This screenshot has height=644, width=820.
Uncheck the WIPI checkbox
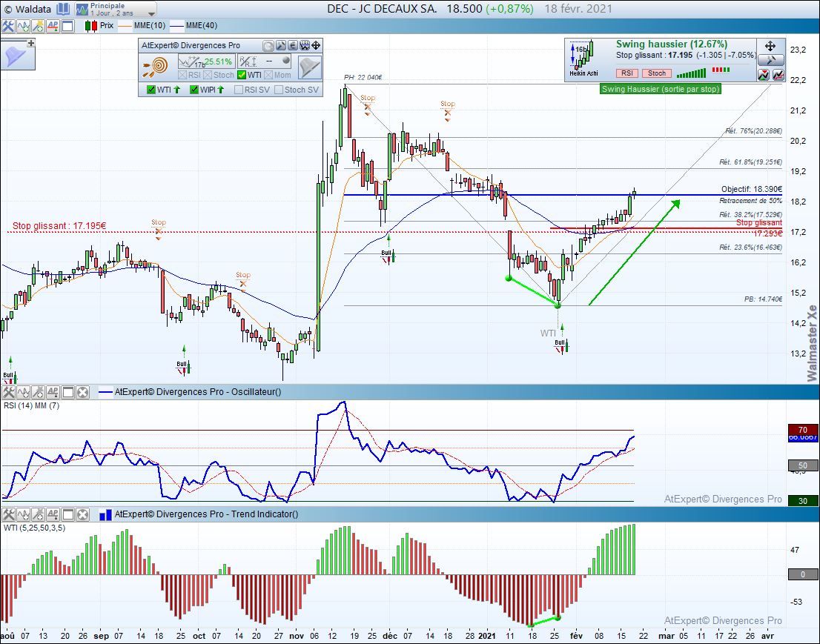point(194,90)
